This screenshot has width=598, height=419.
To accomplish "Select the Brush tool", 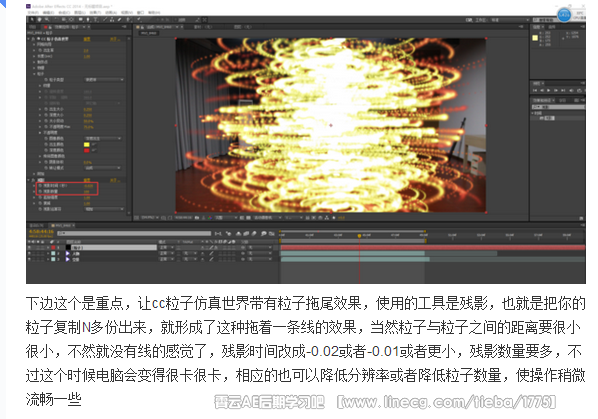I will click(105, 19).
